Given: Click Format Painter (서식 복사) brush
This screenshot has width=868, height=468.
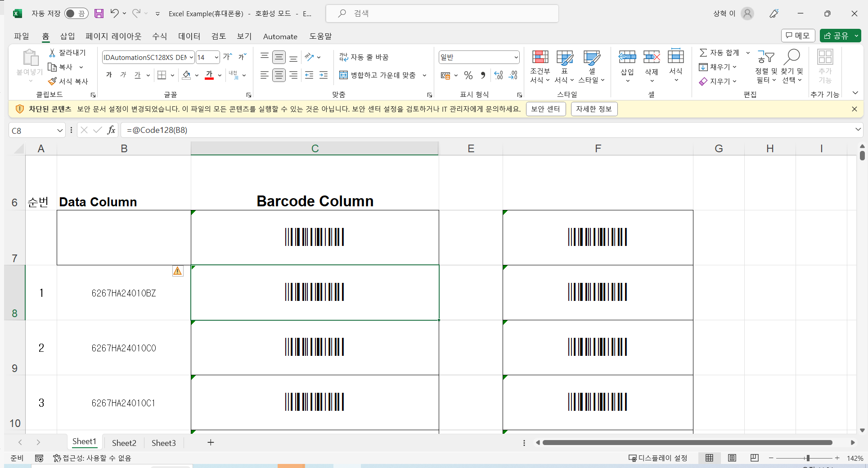Looking at the screenshot, I should click(52, 82).
